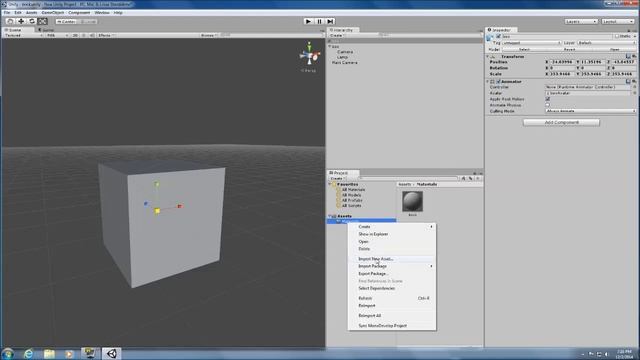
Task: Click the Add Component button
Action: point(561,122)
